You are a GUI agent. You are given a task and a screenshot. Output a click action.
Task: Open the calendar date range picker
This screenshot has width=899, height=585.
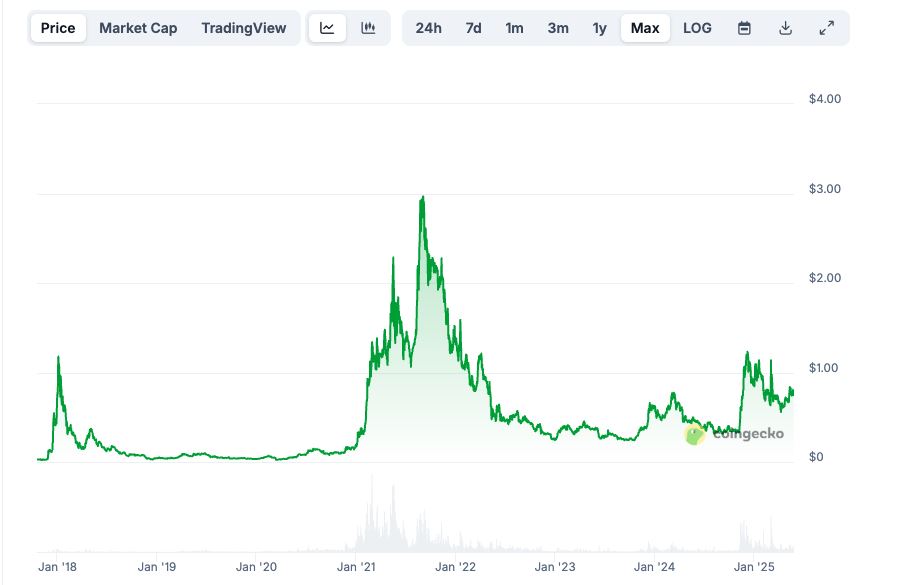click(x=744, y=28)
